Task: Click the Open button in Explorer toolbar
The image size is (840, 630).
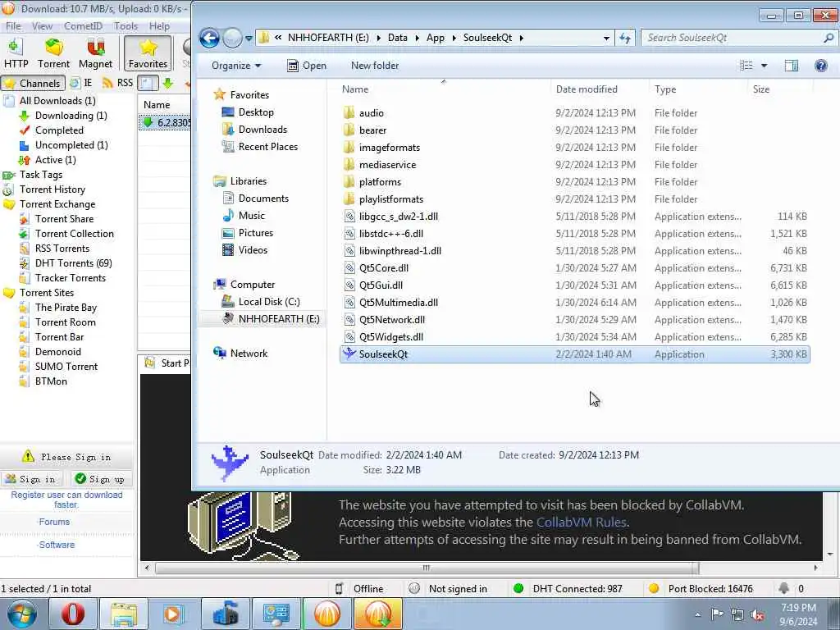Action: tap(307, 66)
